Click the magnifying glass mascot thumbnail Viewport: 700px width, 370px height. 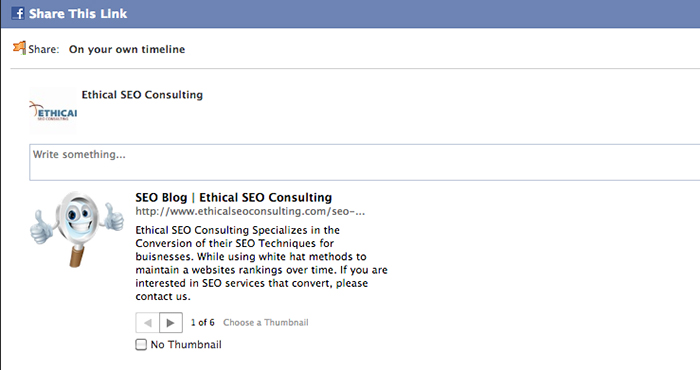[x=77, y=229]
